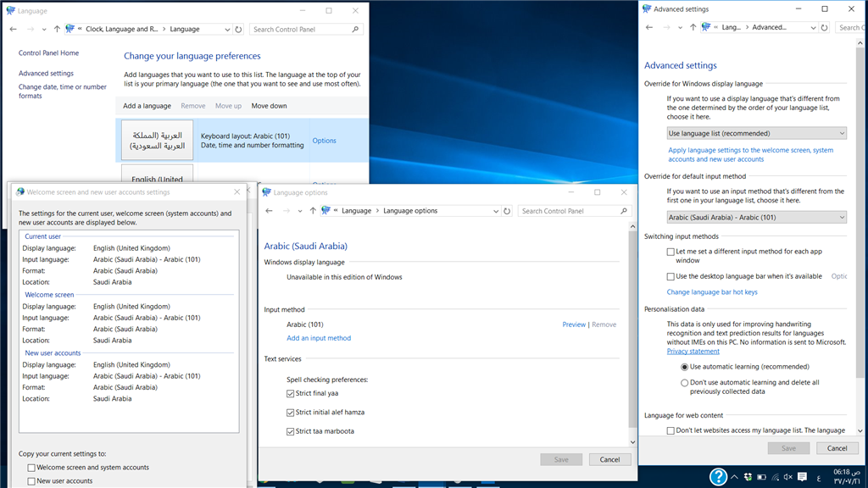Viewport: 868px width, 488px height.
Task: Open the Use language list (recommended) dropdown
Action: (756, 133)
